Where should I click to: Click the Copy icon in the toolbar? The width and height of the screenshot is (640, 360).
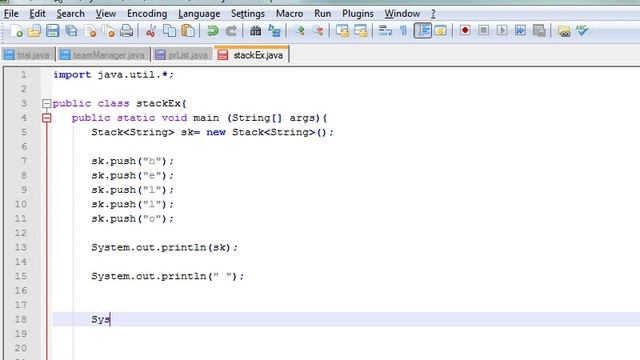tap(169, 31)
